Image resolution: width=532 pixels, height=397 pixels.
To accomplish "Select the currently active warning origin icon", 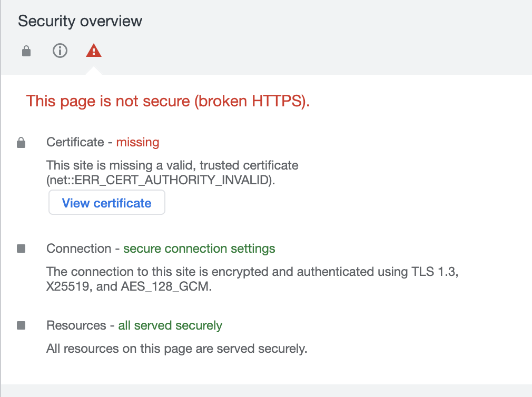I will pyautogui.click(x=93, y=51).
